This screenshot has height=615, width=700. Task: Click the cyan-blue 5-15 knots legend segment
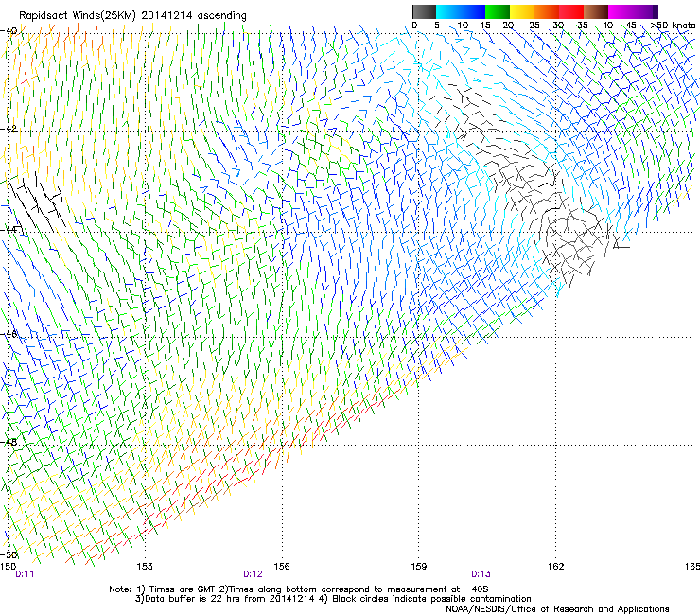pyautogui.click(x=461, y=11)
